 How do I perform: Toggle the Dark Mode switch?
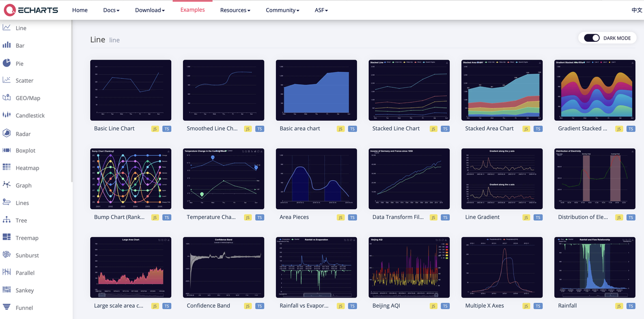tap(591, 38)
